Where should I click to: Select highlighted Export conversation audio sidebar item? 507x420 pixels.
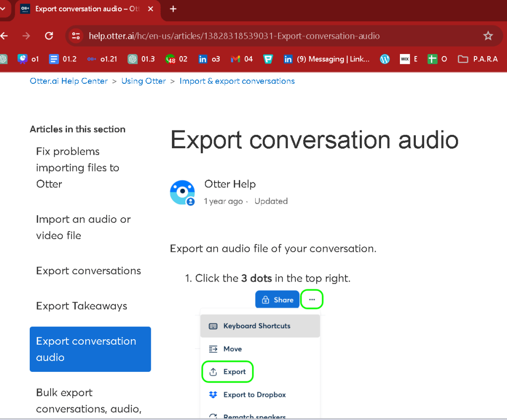click(x=90, y=349)
